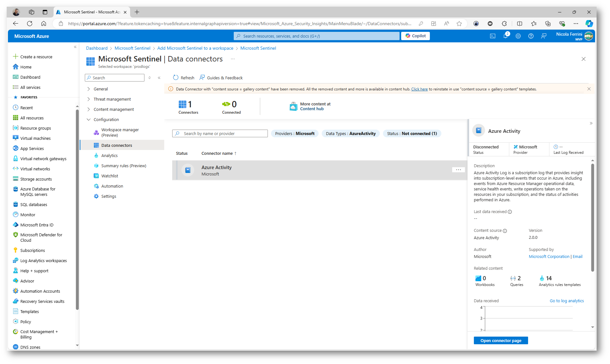Collapse the Azure Activity details pane
610x364 pixels.
coord(591,123)
